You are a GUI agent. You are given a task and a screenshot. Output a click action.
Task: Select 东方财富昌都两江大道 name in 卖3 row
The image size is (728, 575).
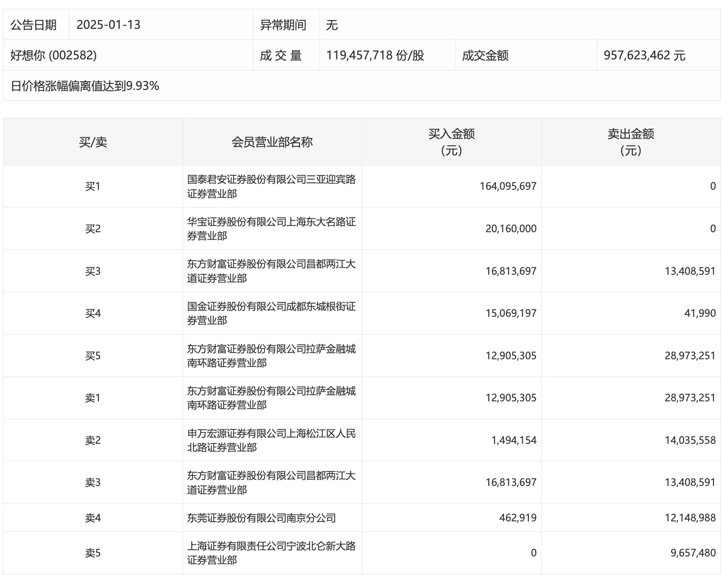271,482
